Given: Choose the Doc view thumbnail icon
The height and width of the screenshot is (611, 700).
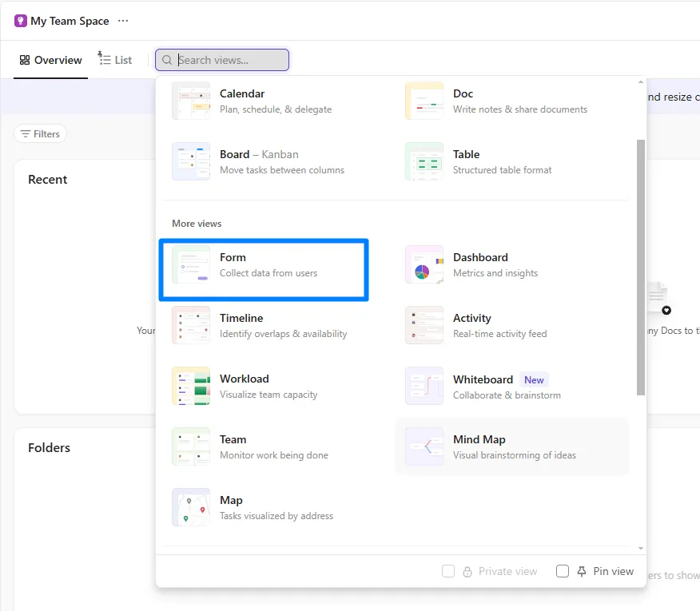Looking at the screenshot, I should coord(424,101).
